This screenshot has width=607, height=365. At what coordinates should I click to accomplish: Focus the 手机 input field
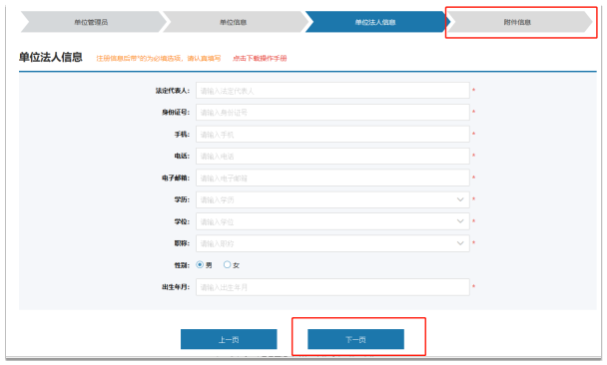pyautogui.click(x=333, y=134)
